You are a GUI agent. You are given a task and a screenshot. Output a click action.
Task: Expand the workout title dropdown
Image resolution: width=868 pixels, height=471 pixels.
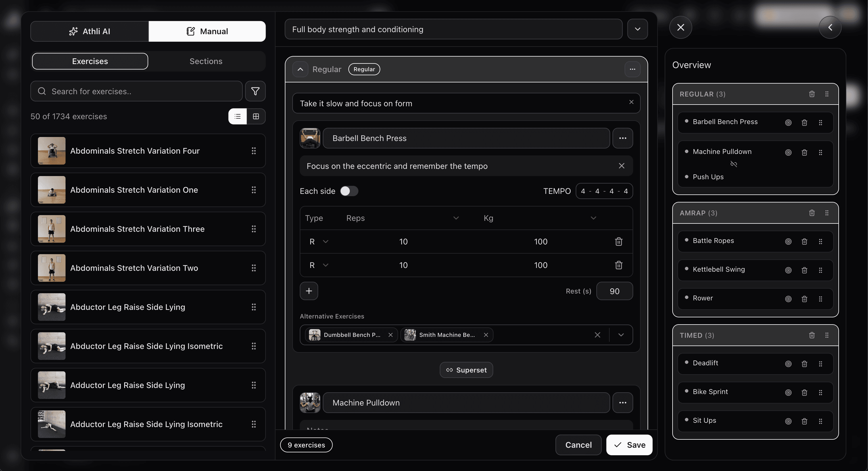[x=637, y=29]
